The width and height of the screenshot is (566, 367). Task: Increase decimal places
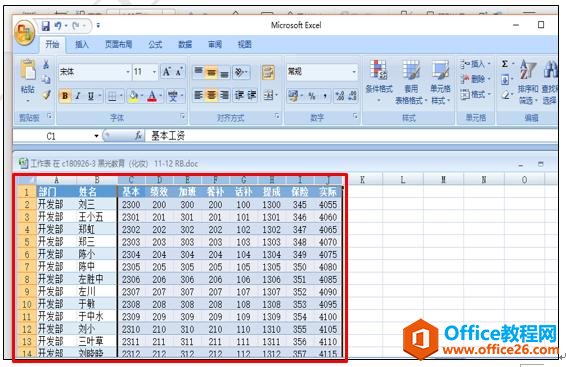(x=340, y=96)
